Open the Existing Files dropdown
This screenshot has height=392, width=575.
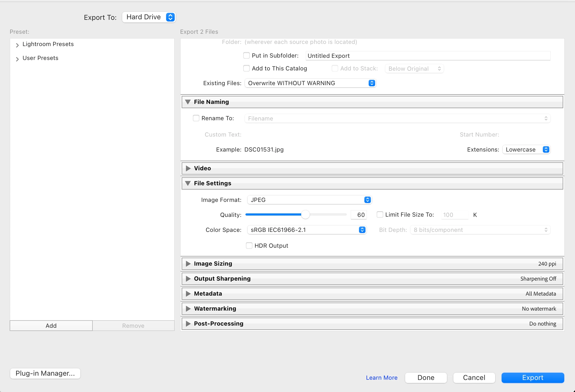click(x=310, y=83)
